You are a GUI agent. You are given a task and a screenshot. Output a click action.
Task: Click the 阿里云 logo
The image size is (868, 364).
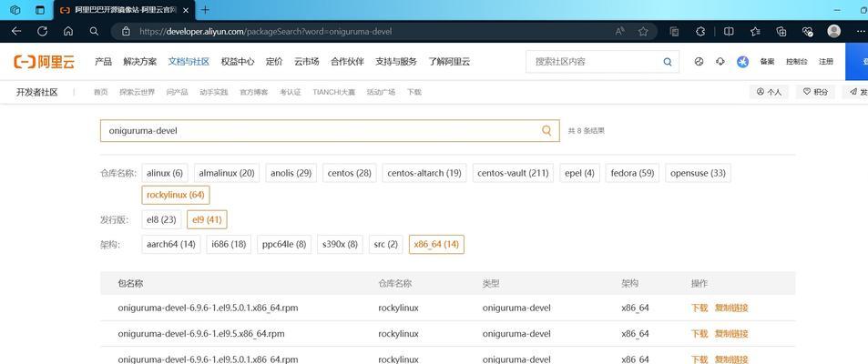[x=45, y=61]
